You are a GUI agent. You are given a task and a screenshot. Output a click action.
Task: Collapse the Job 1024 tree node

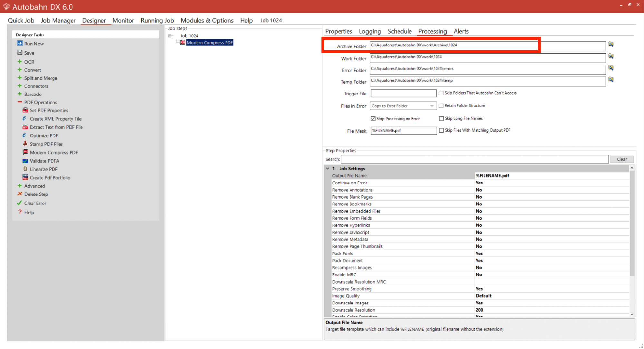[x=170, y=36]
